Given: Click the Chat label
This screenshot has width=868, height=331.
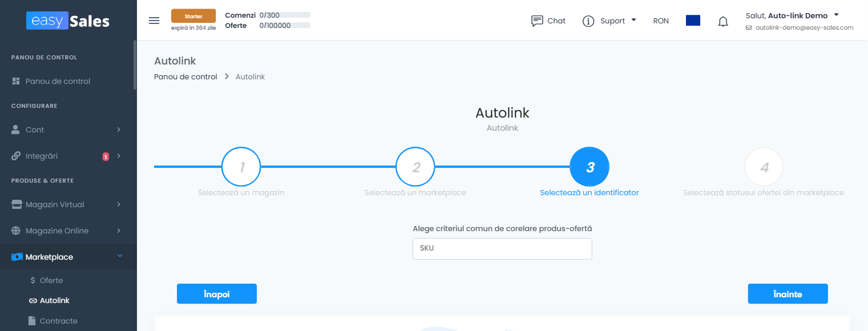Looking at the screenshot, I should pos(556,21).
